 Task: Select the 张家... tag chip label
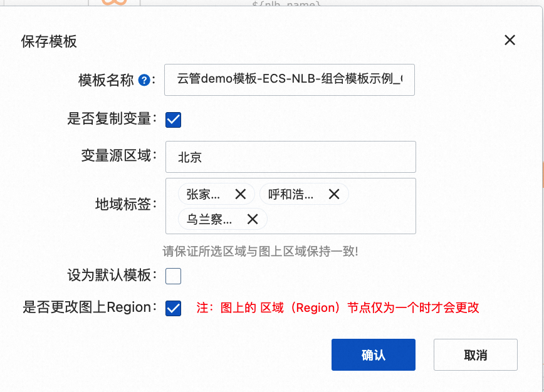[x=203, y=194]
